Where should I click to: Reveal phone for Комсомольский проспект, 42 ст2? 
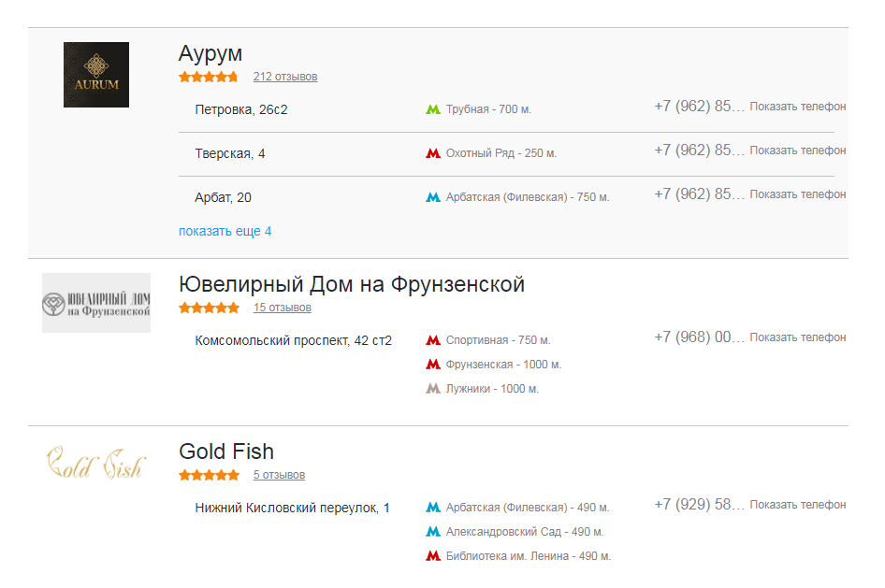click(797, 337)
